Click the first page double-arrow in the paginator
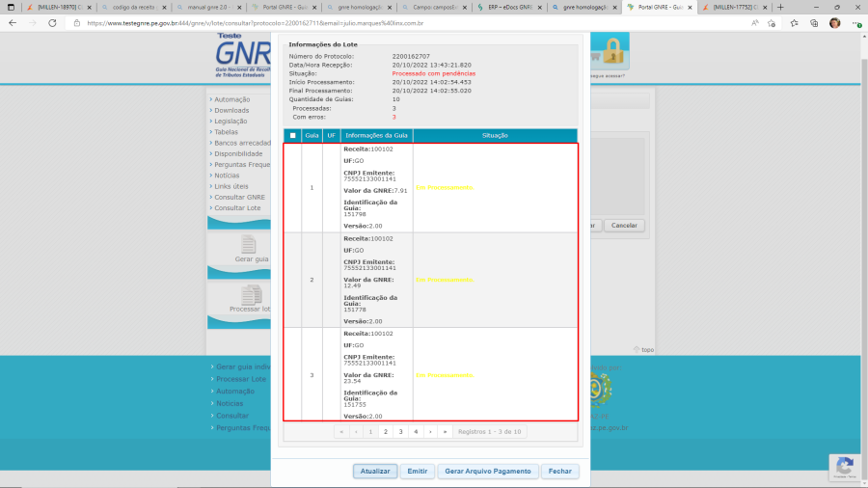The height and width of the screenshot is (488, 868). [341, 431]
